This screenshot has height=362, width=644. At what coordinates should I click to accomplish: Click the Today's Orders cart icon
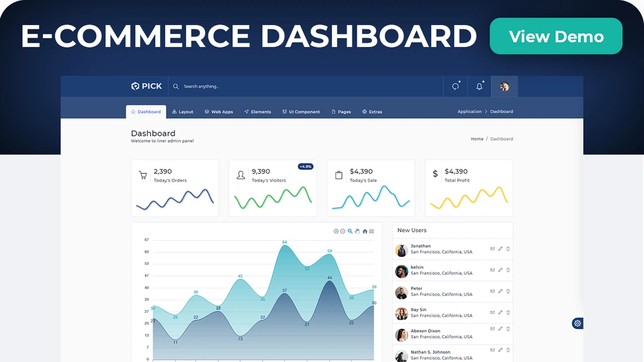[x=143, y=175]
